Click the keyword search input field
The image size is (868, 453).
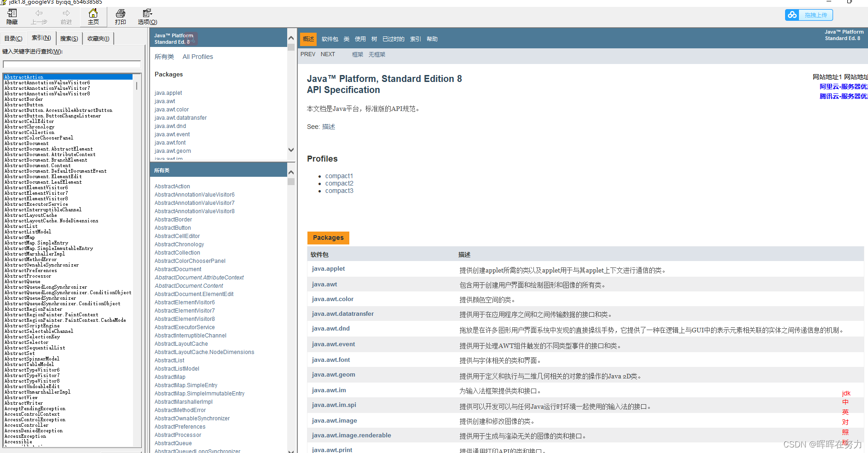coord(71,64)
